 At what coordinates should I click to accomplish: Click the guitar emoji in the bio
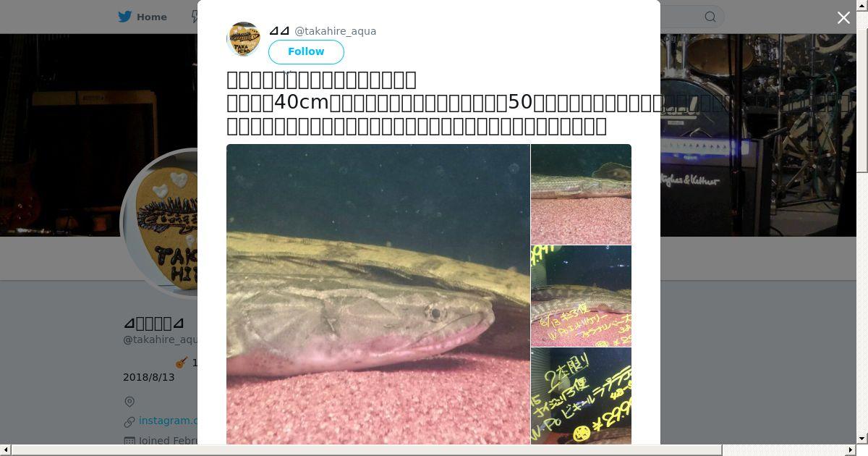(x=181, y=362)
